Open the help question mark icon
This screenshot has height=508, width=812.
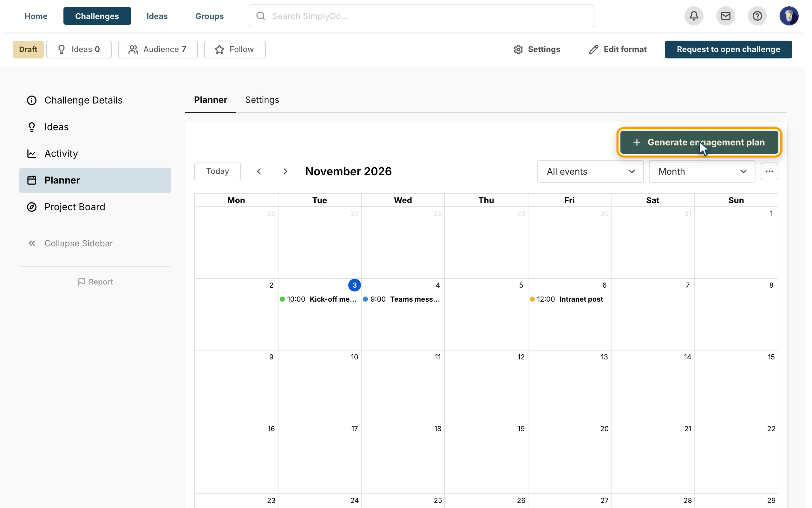click(757, 16)
